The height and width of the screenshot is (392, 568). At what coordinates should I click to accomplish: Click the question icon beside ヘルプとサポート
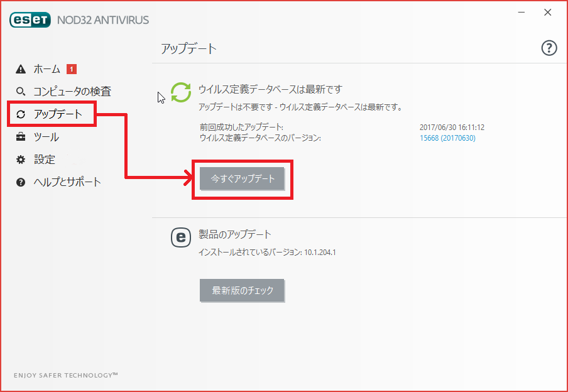21,182
